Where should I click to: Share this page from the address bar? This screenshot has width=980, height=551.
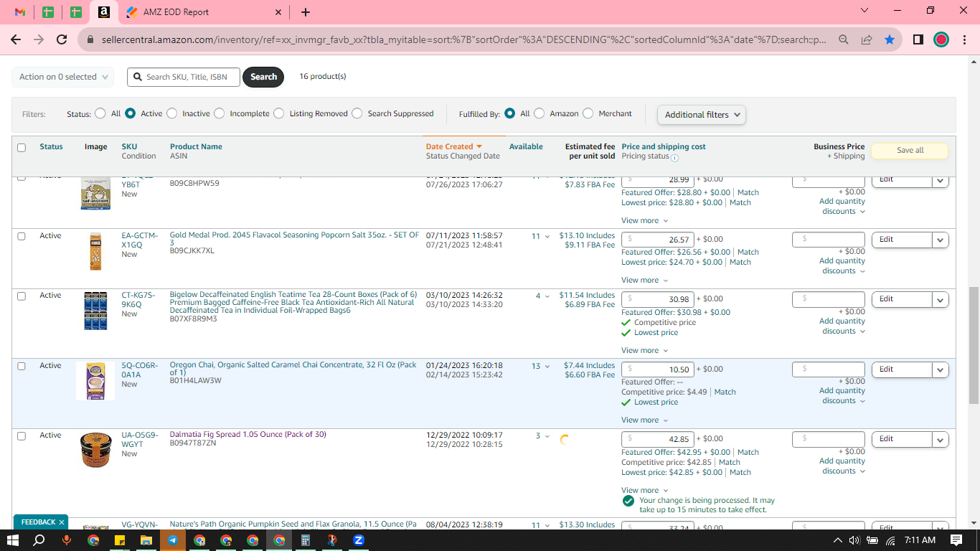pos(867,40)
